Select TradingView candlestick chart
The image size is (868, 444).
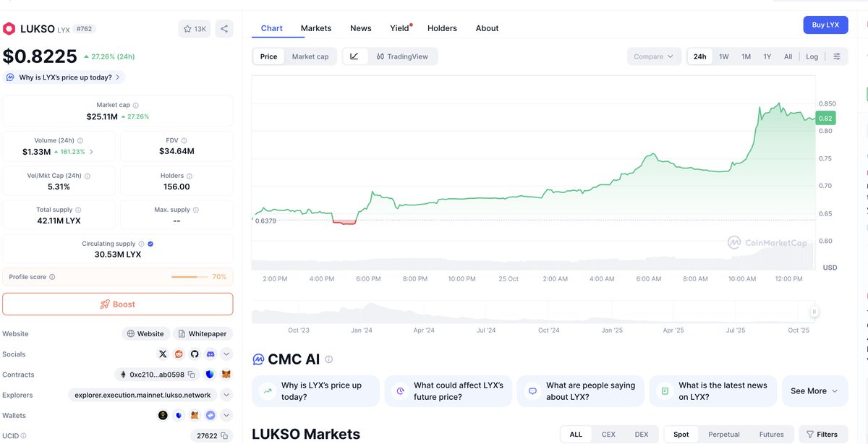pyautogui.click(x=402, y=56)
